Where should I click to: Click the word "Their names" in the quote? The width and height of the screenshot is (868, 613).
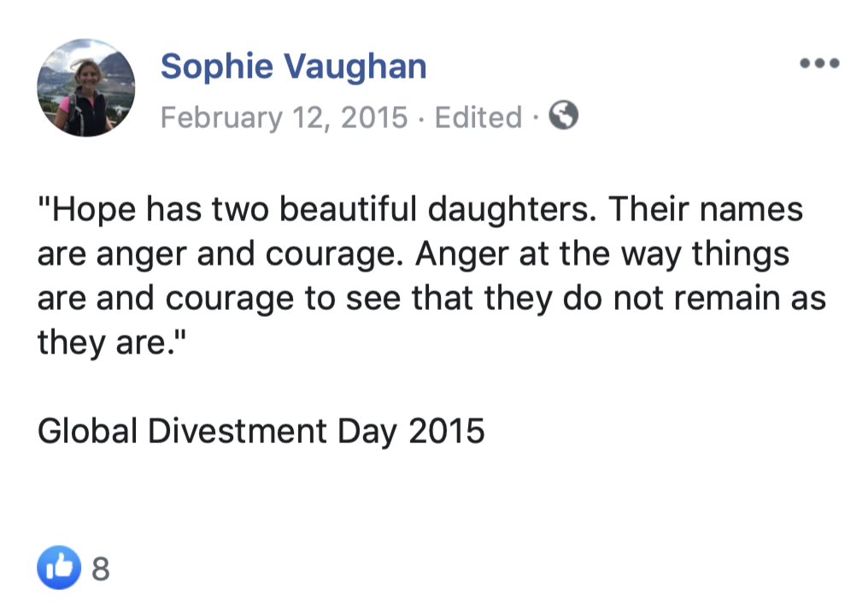(x=706, y=210)
